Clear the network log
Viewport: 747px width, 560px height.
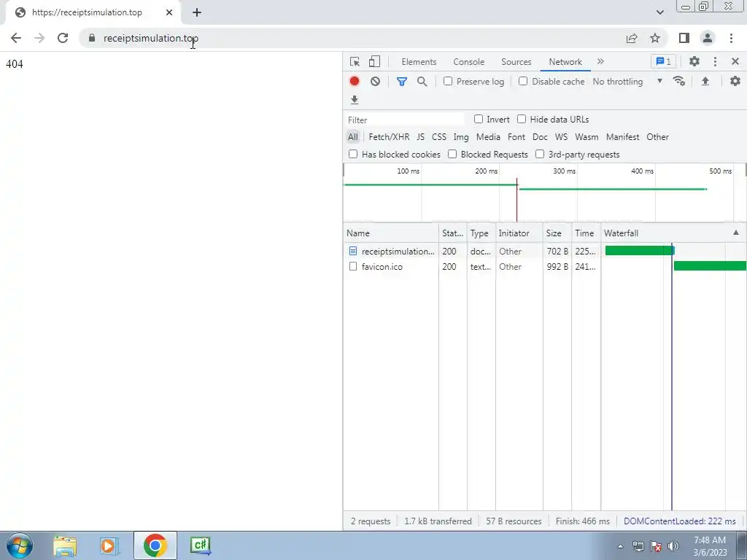pyautogui.click(x=375, y=82)
